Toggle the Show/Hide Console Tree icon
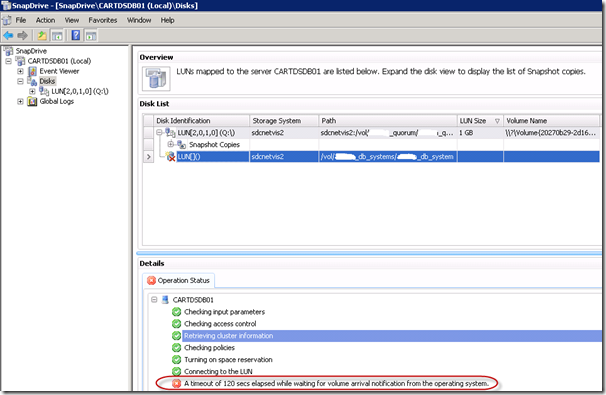Image resolution: width=606 pixels, height=395 pixels. (57, 36)
